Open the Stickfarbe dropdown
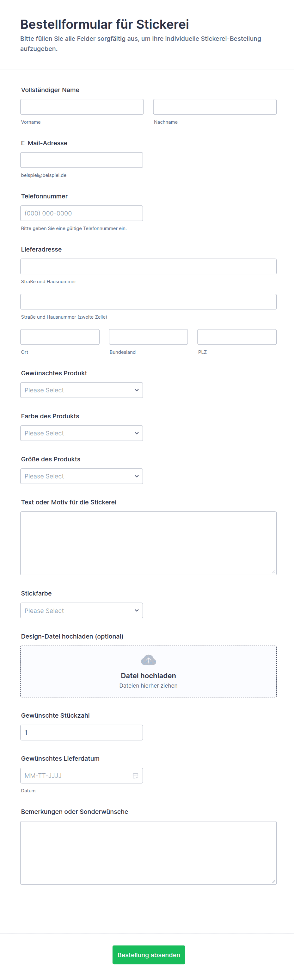 [x=82, y=611]
